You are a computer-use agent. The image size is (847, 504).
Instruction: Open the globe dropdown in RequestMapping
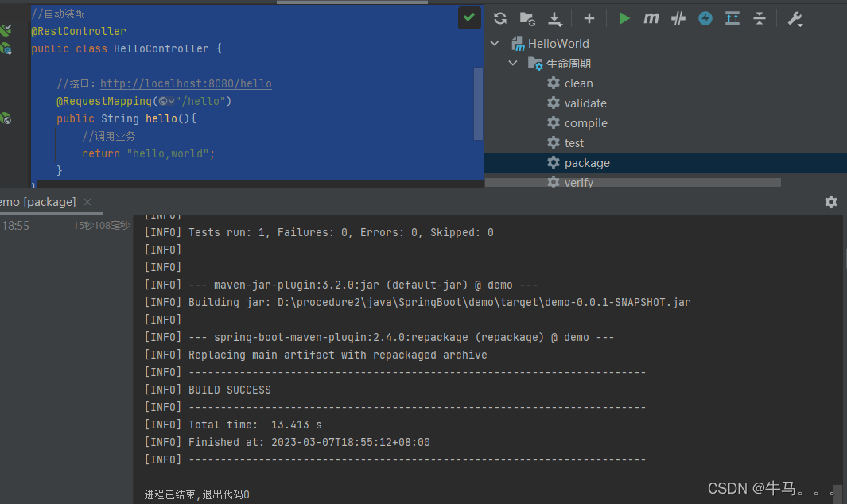pos(167,101)
